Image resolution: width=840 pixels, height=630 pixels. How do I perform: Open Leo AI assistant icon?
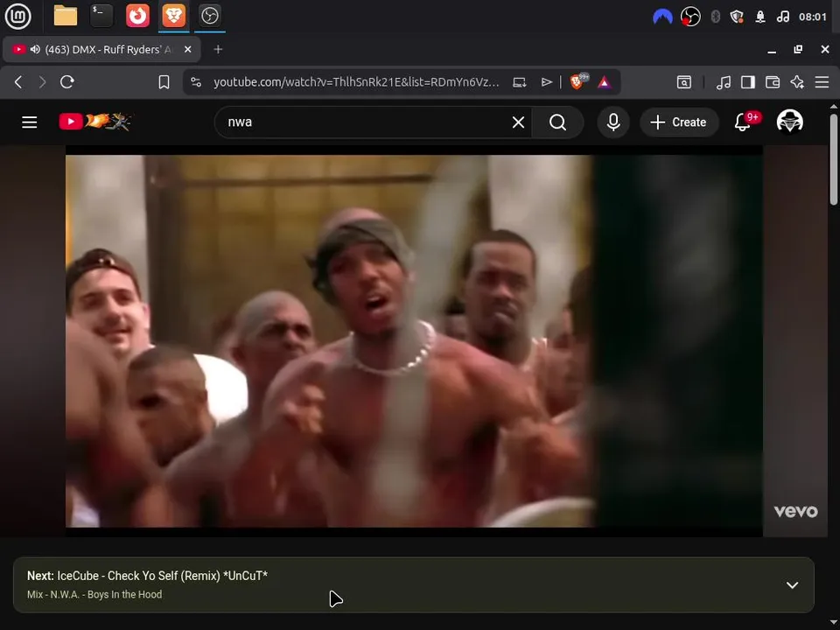(x=797, y=82)
